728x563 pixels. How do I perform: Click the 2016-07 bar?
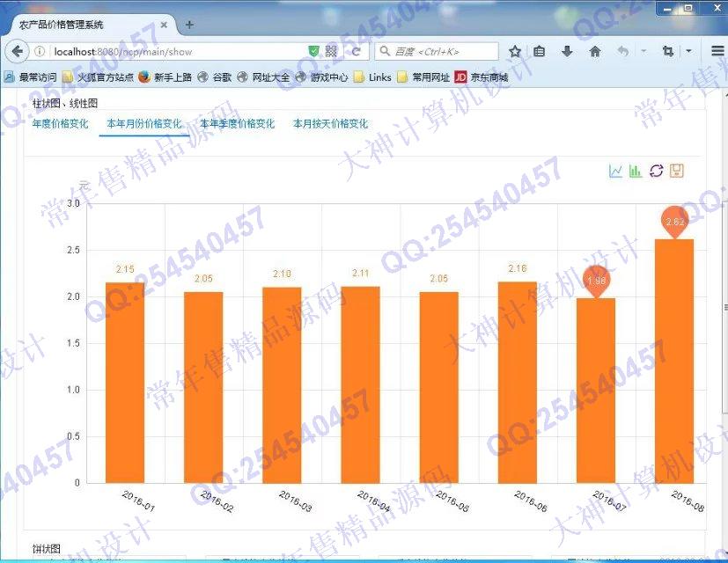tap(596, 391)
